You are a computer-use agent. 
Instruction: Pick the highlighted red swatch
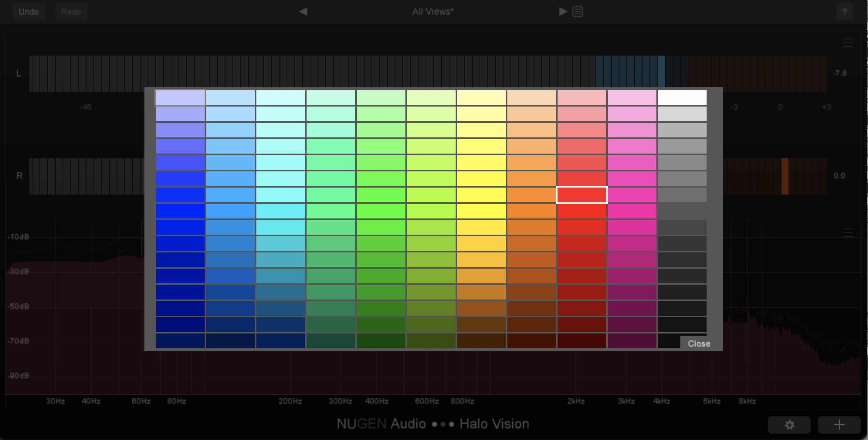581,195
